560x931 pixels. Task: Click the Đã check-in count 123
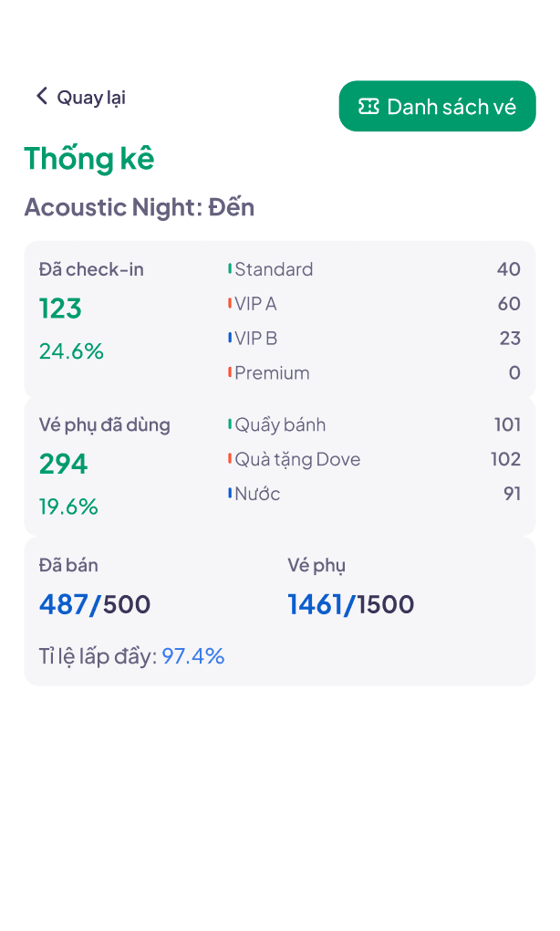tap(60, 309)
